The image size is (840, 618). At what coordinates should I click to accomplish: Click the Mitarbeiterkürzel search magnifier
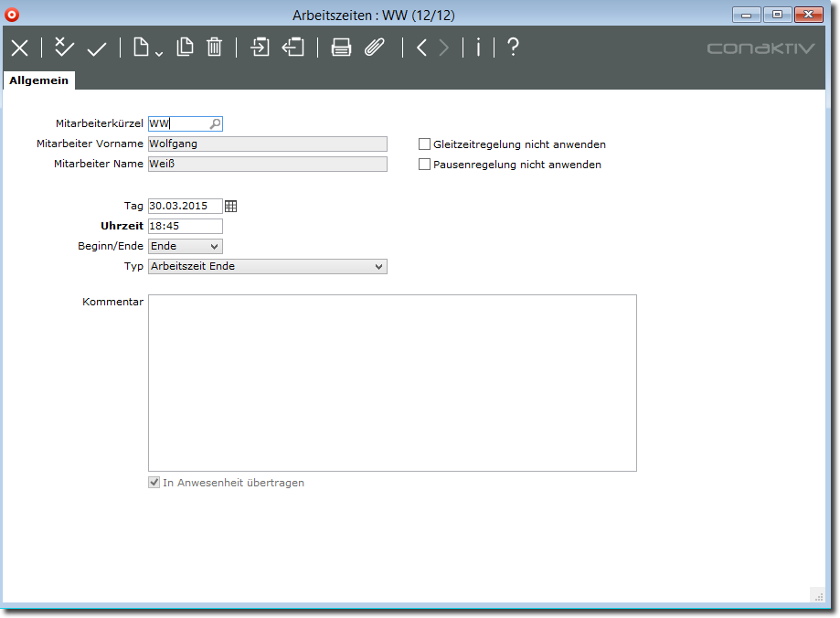click(215, 123)
